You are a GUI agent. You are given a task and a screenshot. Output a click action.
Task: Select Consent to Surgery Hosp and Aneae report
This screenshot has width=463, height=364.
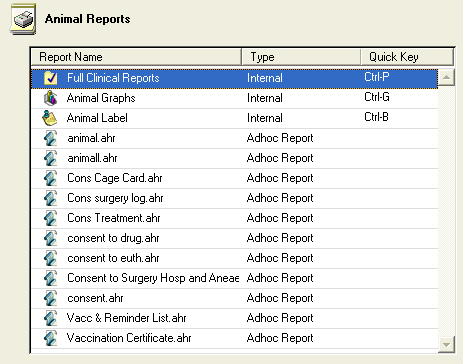pos(234,278)
